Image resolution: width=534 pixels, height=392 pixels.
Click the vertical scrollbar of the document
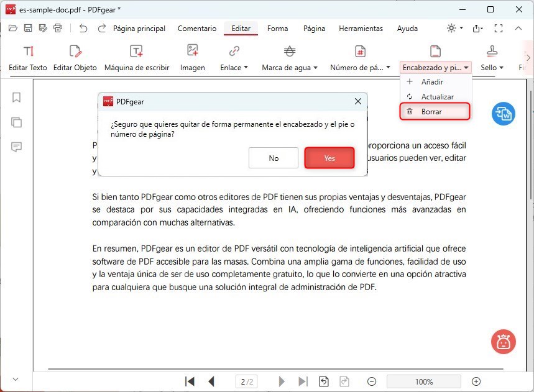(531, 145)
